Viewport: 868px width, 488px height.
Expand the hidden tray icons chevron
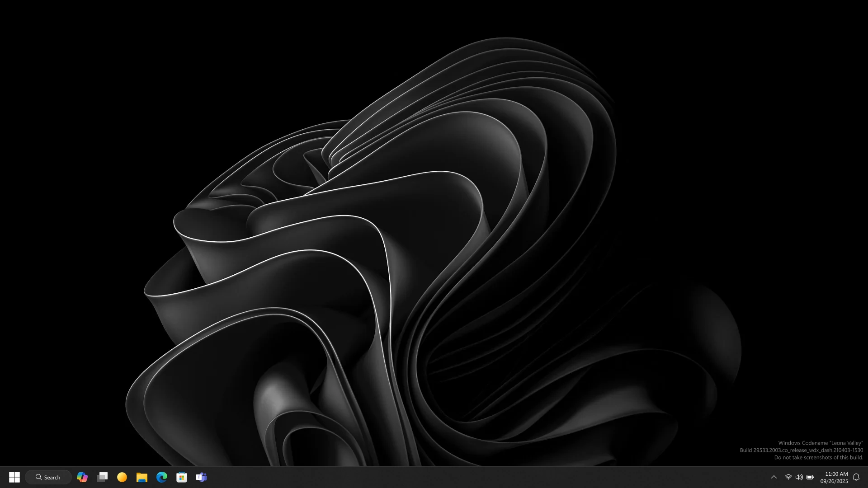[x=774, y=477]
